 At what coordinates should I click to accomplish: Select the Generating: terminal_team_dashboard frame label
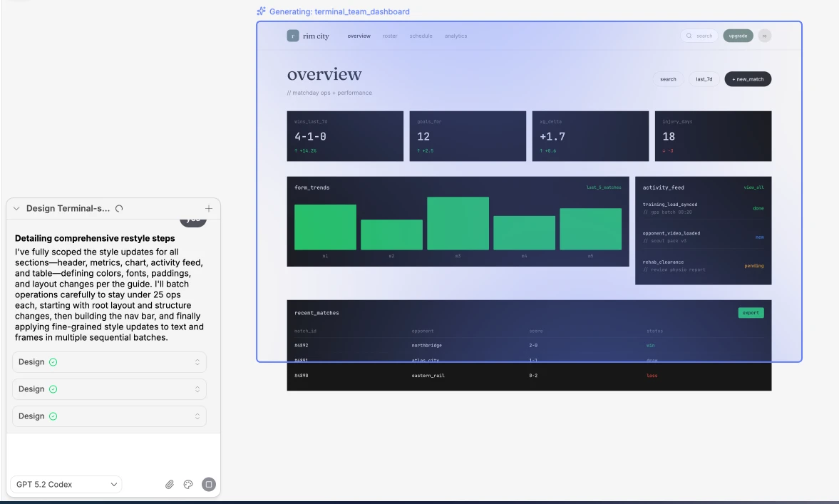pyautogui.click(x=339, y=11)
